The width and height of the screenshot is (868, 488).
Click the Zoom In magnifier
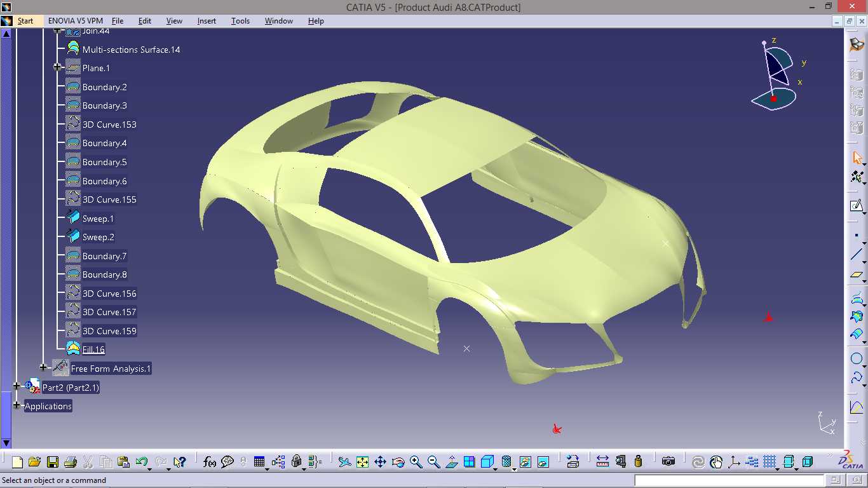point(416,462)
